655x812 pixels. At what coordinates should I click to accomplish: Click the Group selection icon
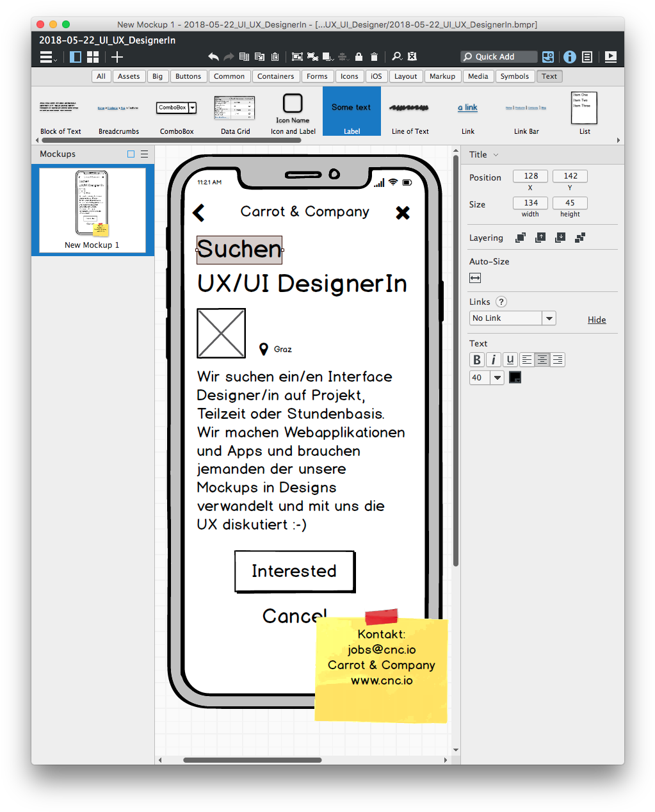[x=297, y=57]
